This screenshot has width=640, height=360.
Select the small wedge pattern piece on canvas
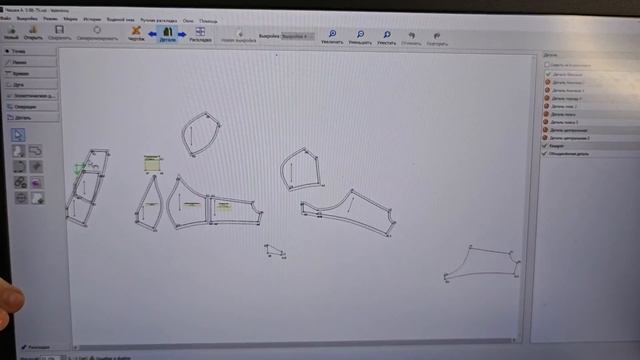(276, 251)
